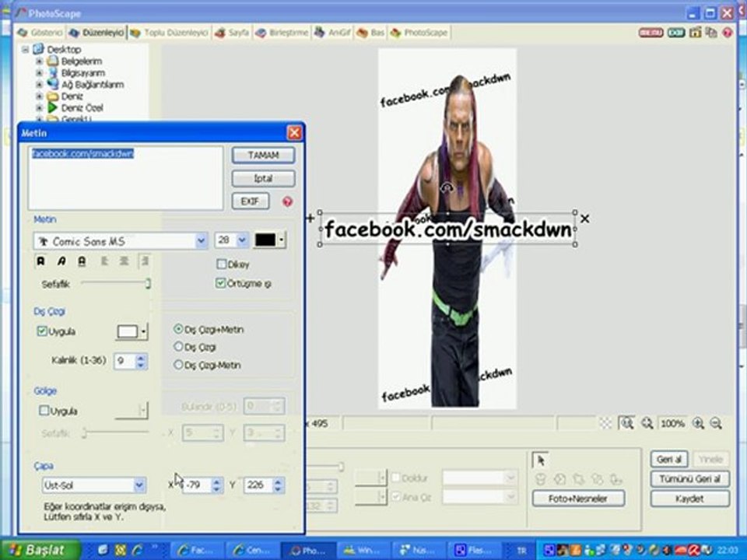The image size is (747, 560).
Task: Open the outline color dropdown
Action: coord(143,332)
